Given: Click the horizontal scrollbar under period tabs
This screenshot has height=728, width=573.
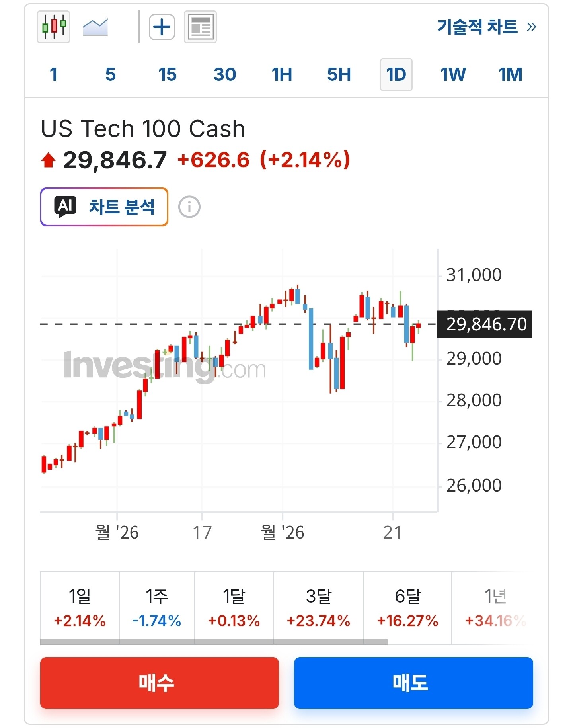Looking at the screenshot, I should [214, 642].
